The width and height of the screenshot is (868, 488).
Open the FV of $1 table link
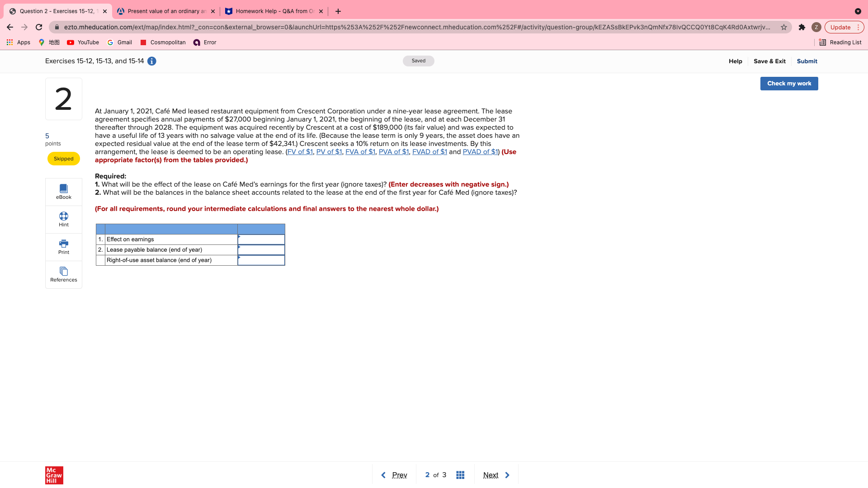click(x=300, y=152)
